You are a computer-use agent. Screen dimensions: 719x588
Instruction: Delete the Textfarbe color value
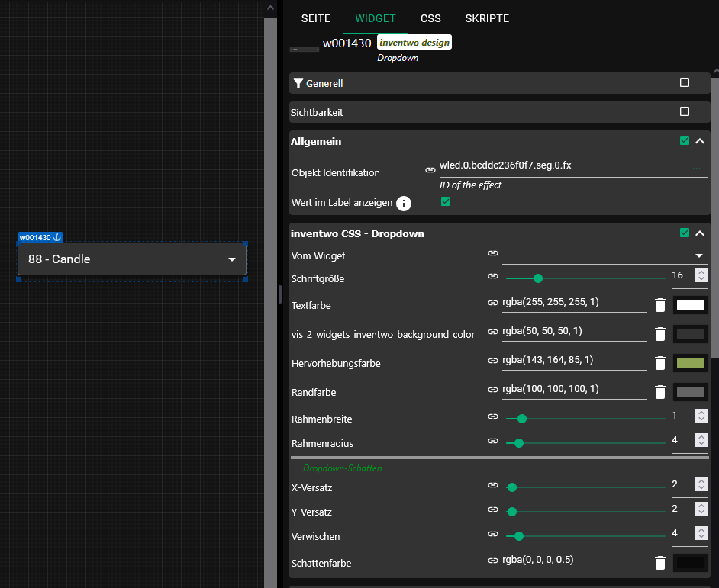[x=660, y=305]
